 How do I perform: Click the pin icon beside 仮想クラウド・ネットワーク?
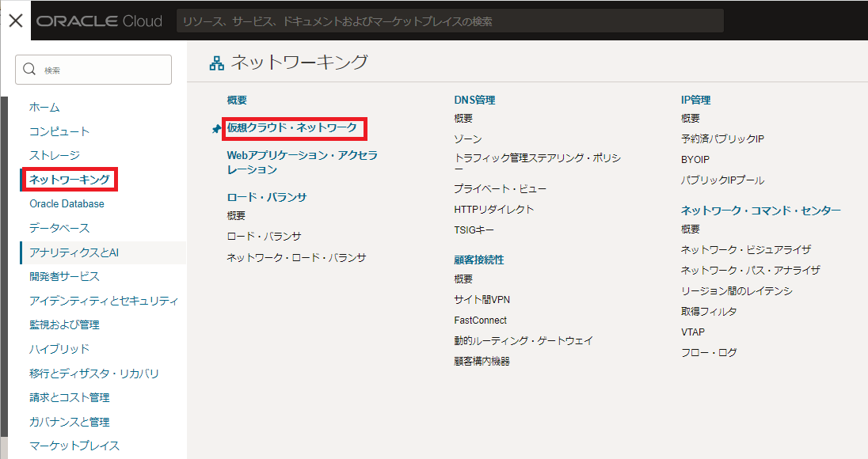[216, 129]
